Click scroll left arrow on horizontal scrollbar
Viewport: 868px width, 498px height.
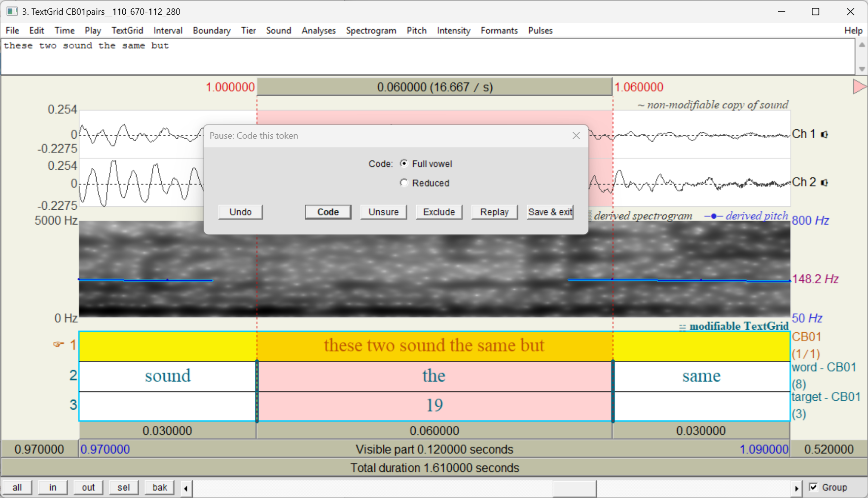click(186, 488)
